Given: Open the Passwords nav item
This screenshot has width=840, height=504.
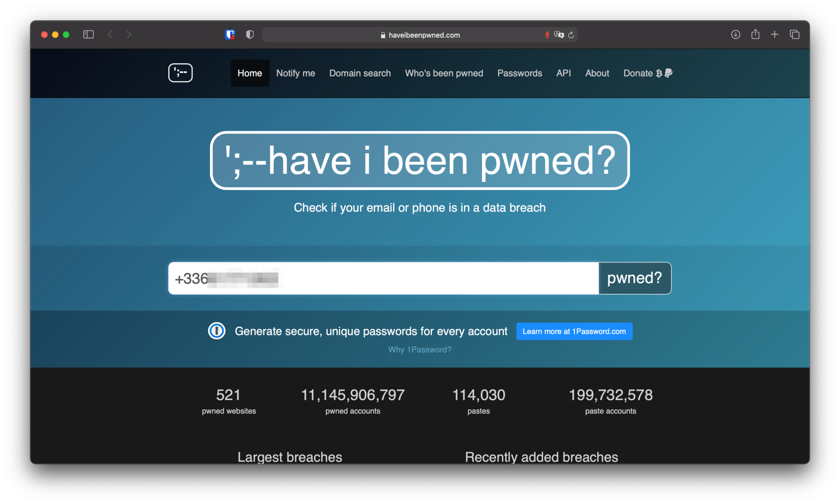Looking at the screenshot, I should pos(520,73).
